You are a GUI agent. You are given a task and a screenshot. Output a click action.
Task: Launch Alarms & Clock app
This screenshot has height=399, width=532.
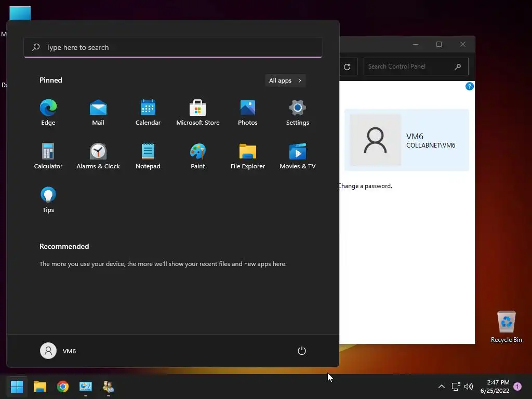pos(98,156)
